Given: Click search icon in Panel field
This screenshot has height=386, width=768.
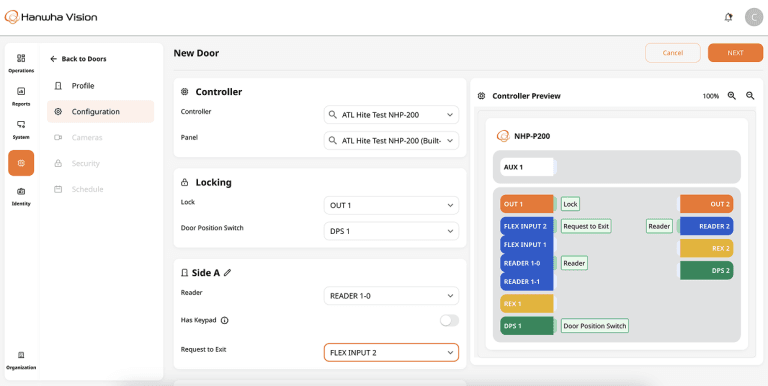Looking at the screenshot, I should point(333,141).
